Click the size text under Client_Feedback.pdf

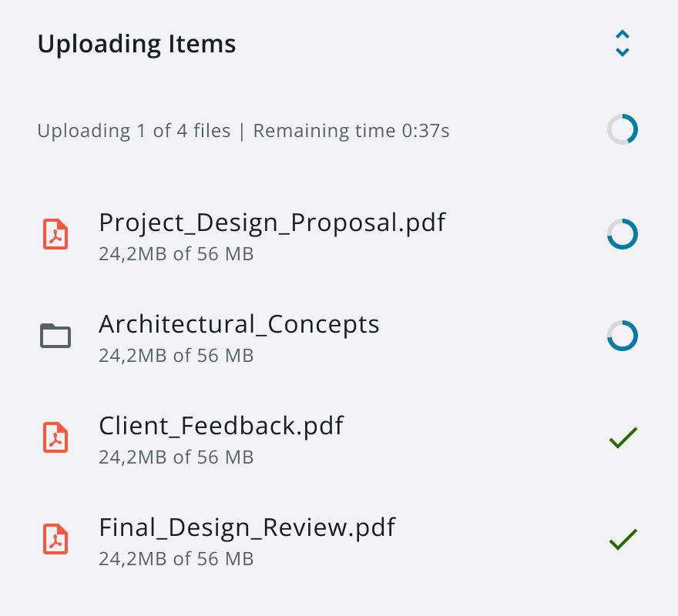point(176,457)
